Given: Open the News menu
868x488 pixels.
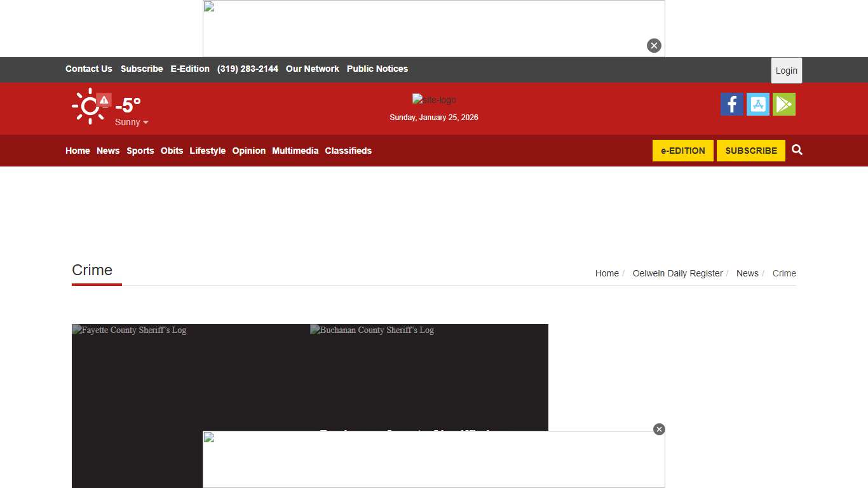Looking at the screenshot, I should (x=108, y=151).
